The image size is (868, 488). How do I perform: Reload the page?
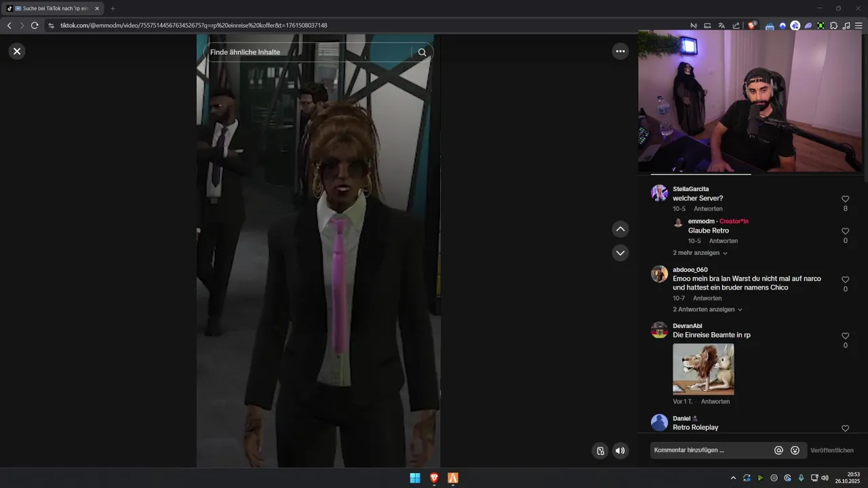35,25
